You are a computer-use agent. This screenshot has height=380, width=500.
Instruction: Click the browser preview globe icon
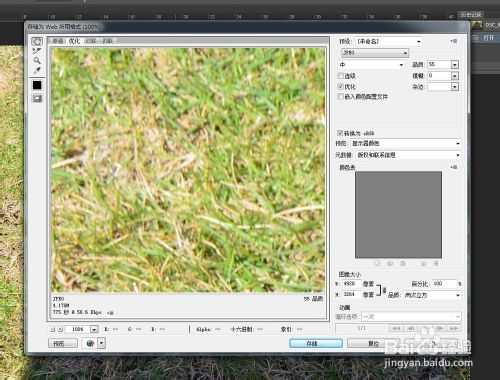[x=90, y=343]
